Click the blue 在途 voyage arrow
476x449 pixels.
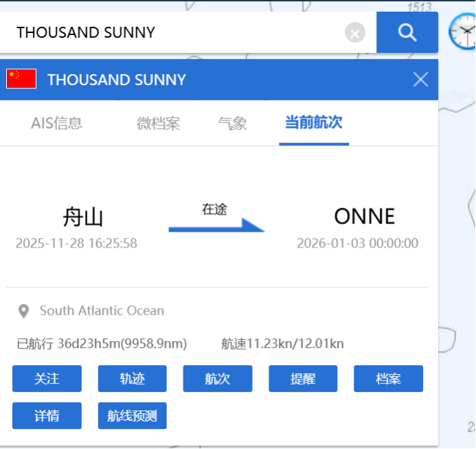click(216, 226)
